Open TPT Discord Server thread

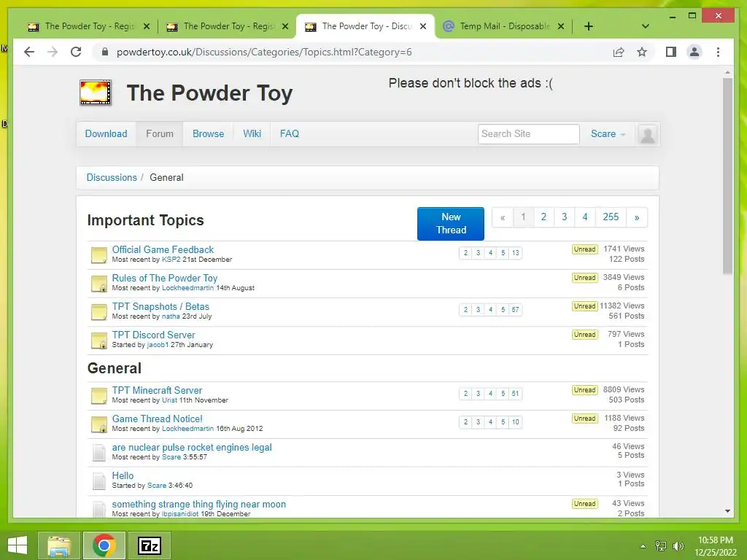153,335
